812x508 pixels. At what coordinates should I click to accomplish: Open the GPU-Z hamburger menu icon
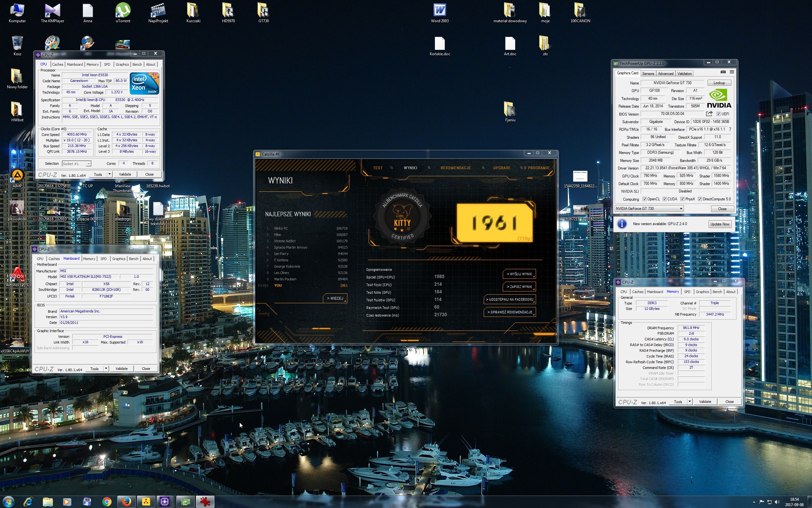pyautogui.click(x=732, y=72)
